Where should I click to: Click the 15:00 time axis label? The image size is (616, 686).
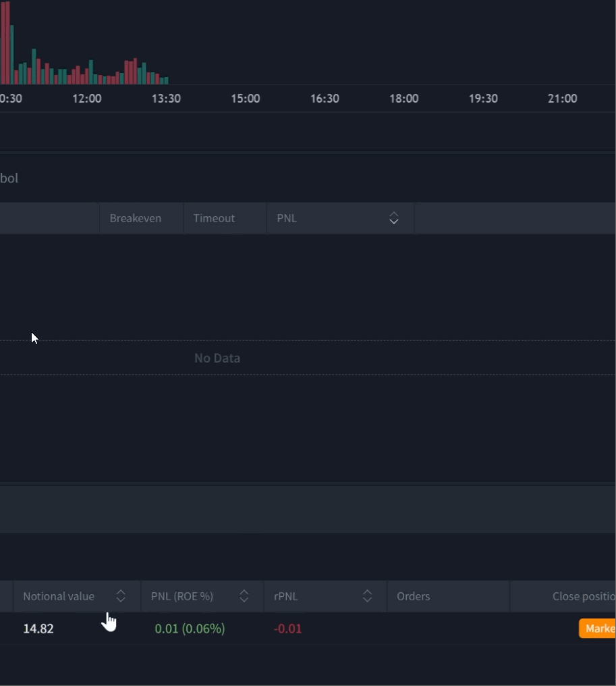(246, 99)
